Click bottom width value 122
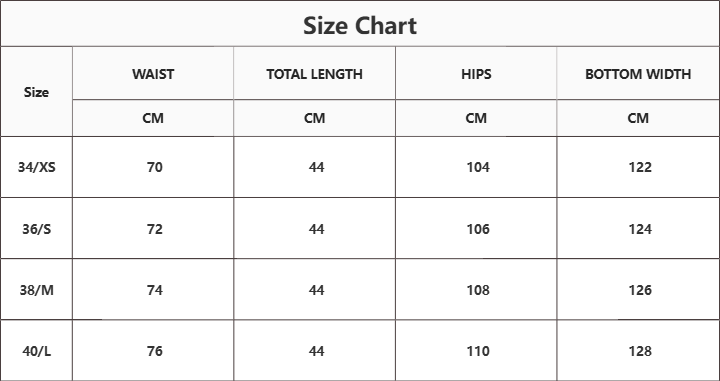 [640, 167]
